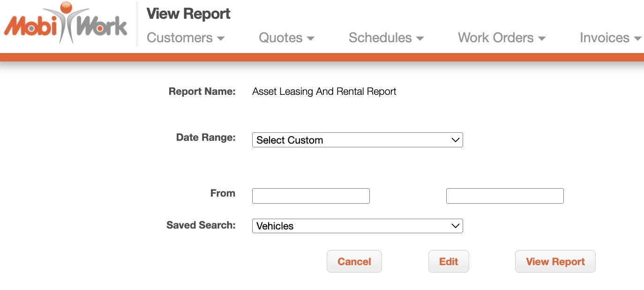Click the Date Range label
The image size is (644, 290).
point(206,137)
